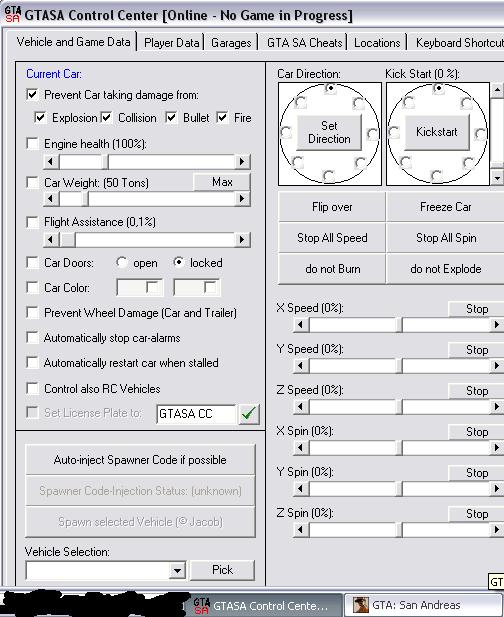Toggle Explosion damage checkbox
Screen dimensions: 504x617
40,117
